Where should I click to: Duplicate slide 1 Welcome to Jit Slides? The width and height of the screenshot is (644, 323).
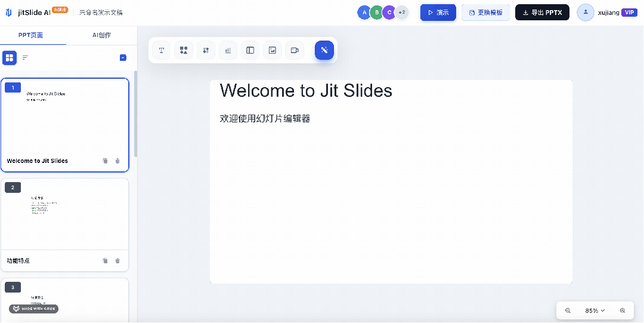click(105, 161)
